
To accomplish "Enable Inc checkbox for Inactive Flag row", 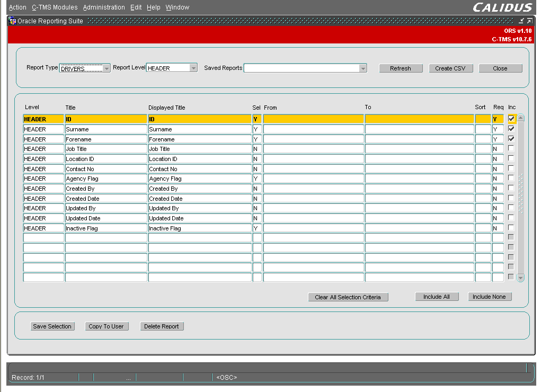I will [x=511, y=228].
